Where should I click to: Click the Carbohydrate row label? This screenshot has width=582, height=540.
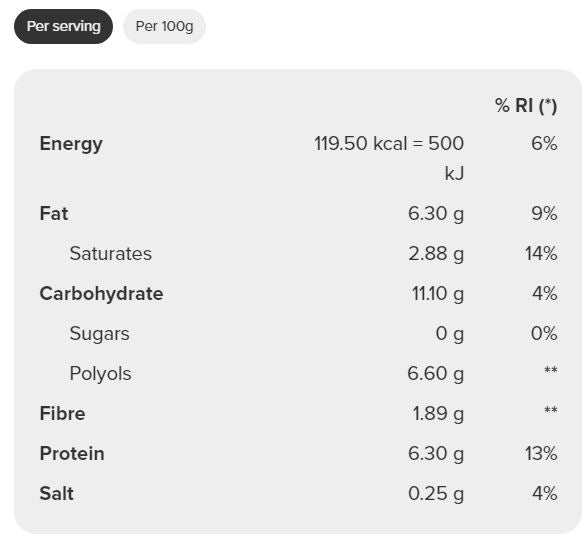pos(101,294)
